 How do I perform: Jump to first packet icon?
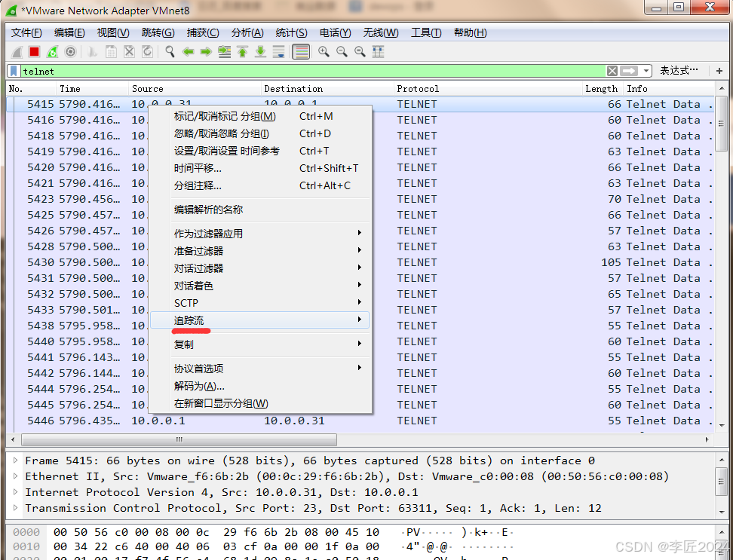pyautogui.click(x=242, y=52)
